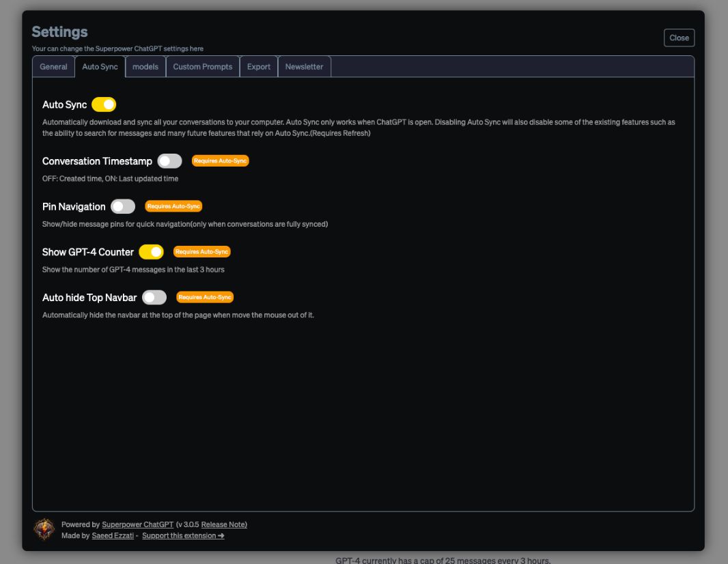
Task: Switch to the Newsletter tab
Action: (304, 67)
